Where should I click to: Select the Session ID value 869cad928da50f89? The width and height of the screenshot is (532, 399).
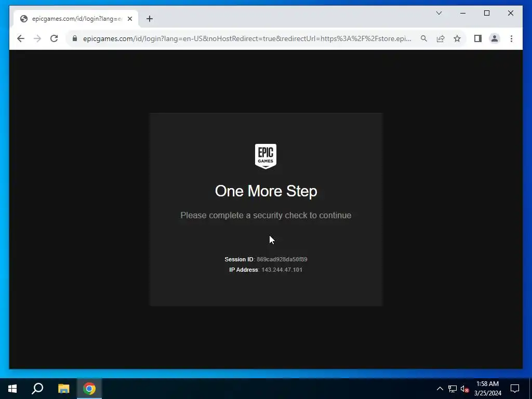[282, 259]
